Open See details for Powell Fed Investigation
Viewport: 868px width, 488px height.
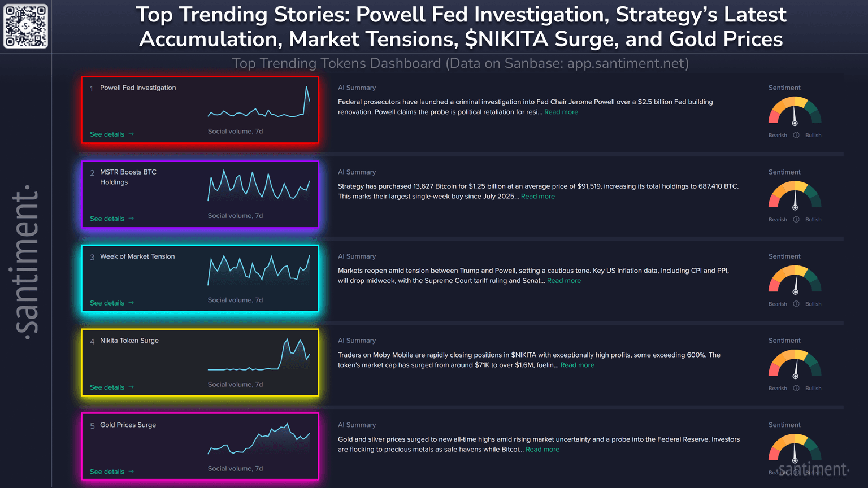tap(111, 134)
